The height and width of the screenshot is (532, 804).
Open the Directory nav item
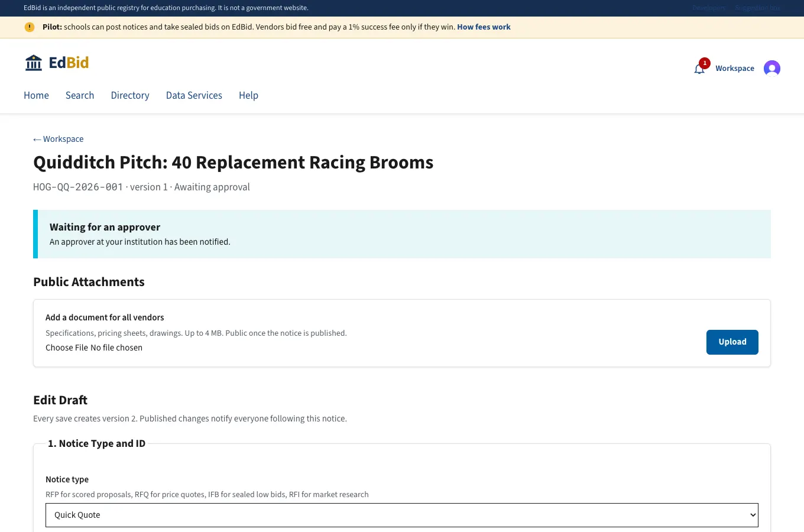point(130,95)
